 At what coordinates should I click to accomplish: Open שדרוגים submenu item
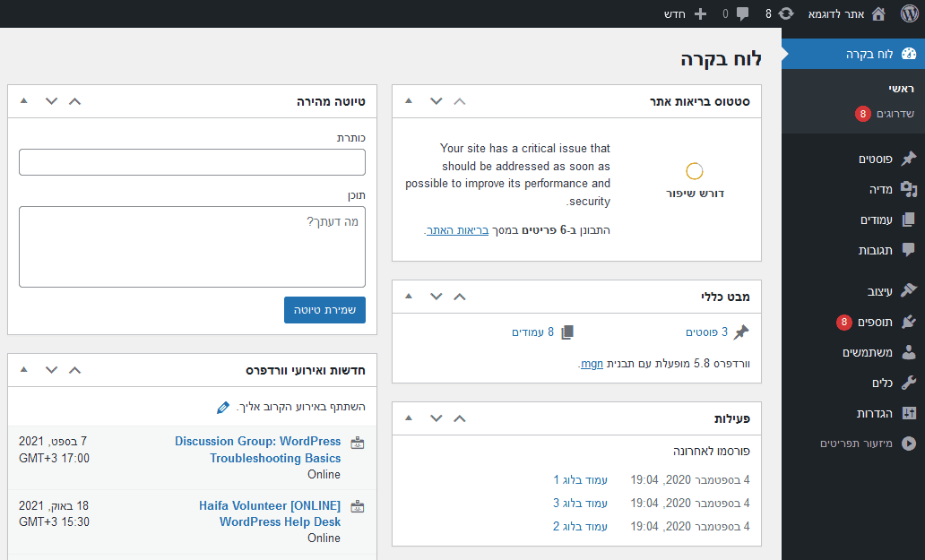point(895,114)
